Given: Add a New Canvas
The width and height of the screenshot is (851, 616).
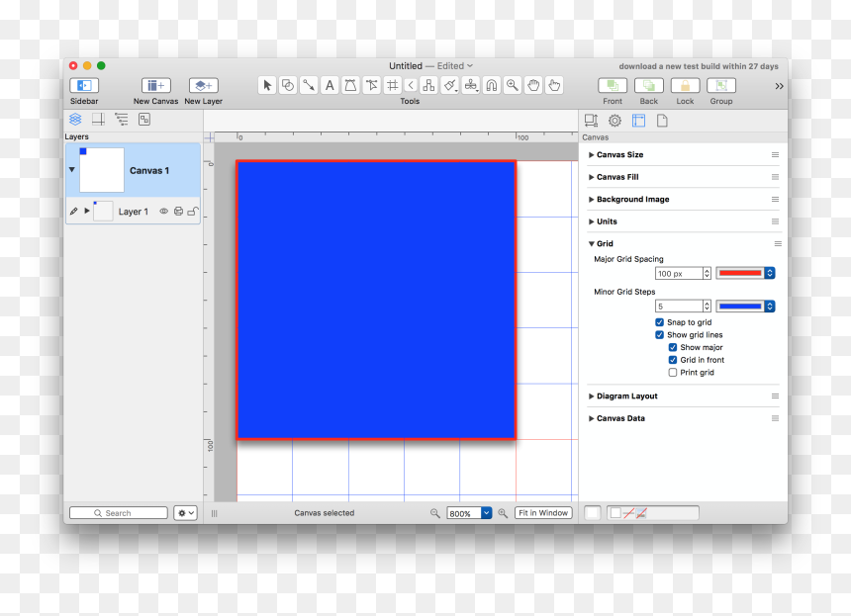Looking at the screenshot, I should 155,86.
